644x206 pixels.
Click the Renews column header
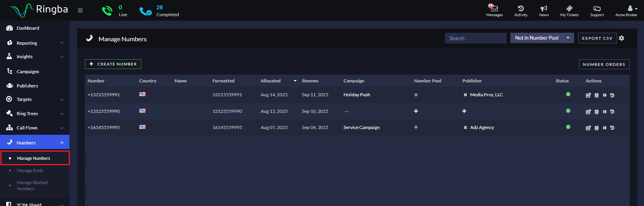[x=310, y=81]
